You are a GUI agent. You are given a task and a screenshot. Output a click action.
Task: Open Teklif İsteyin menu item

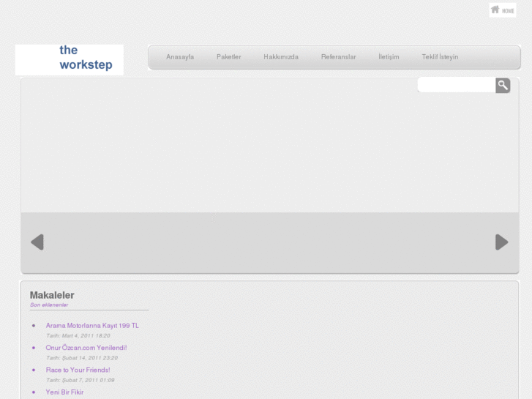point(440,56)
